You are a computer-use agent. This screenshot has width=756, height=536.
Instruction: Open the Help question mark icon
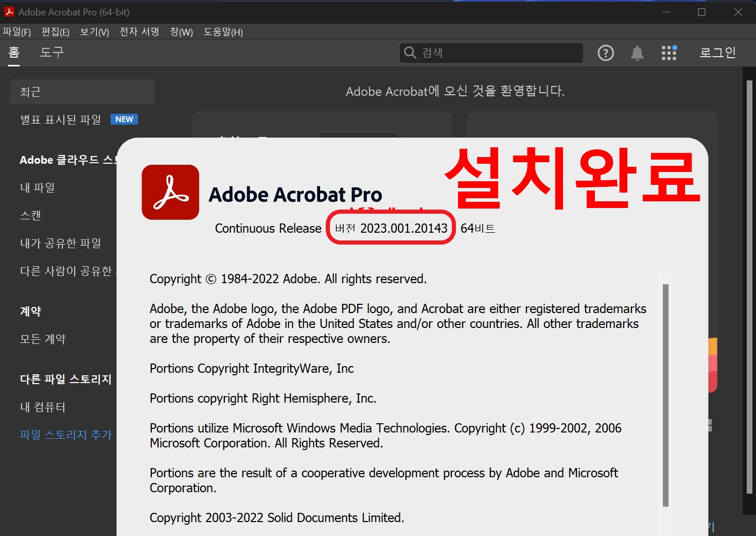(606, 53)
